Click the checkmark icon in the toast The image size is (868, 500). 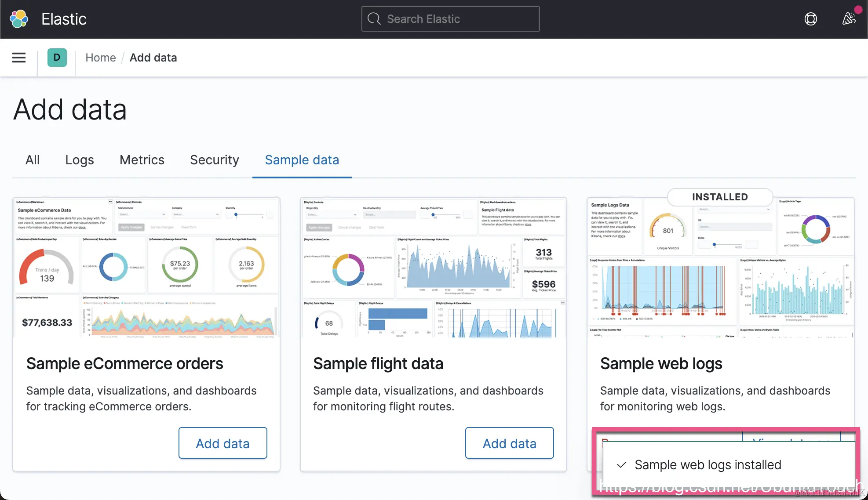pyautogui.click(x=621, y=465)
